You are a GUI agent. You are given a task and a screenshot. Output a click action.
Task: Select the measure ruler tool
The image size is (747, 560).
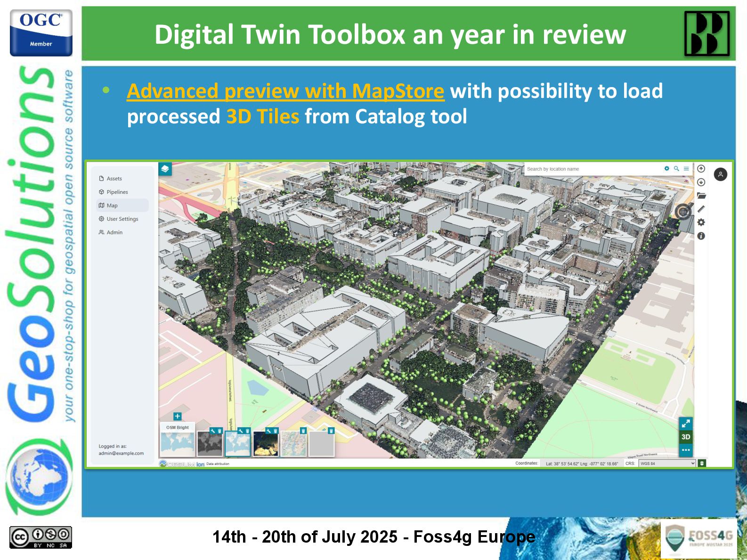(x=701, y=209)
